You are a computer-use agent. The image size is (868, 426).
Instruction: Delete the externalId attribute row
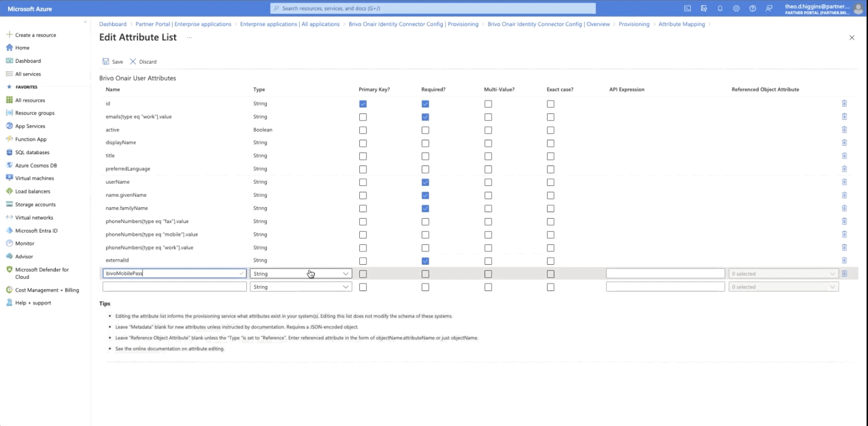[x=844, y=260]
